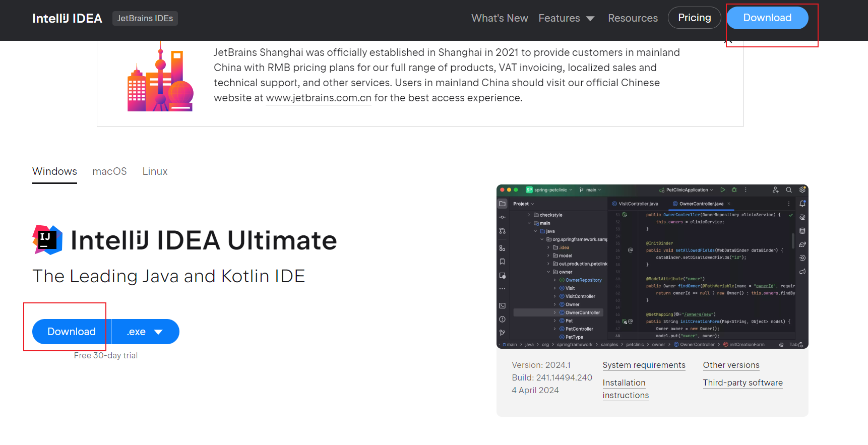Expand the Features menu
Image resolution: width=868 pixels, height=445 pixels.
(567, 18)
